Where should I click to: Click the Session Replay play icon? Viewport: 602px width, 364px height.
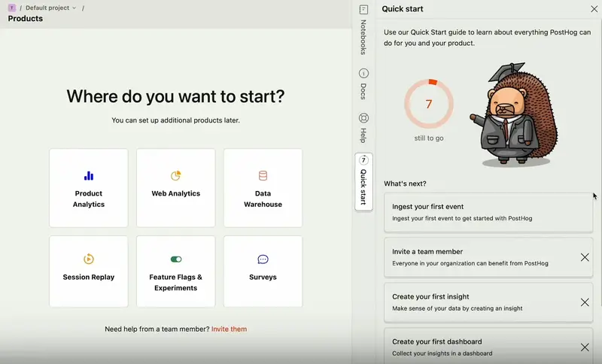(89, 259)
